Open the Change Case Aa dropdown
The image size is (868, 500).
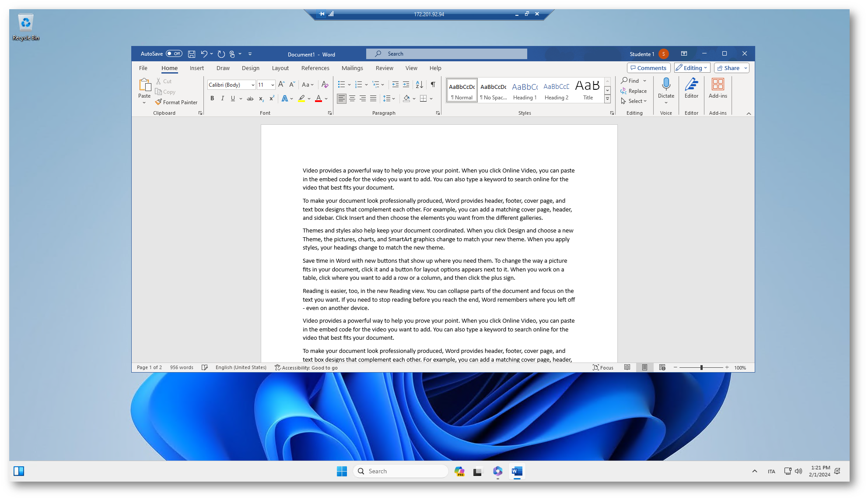pyautogui.click(x=308, y=85)
